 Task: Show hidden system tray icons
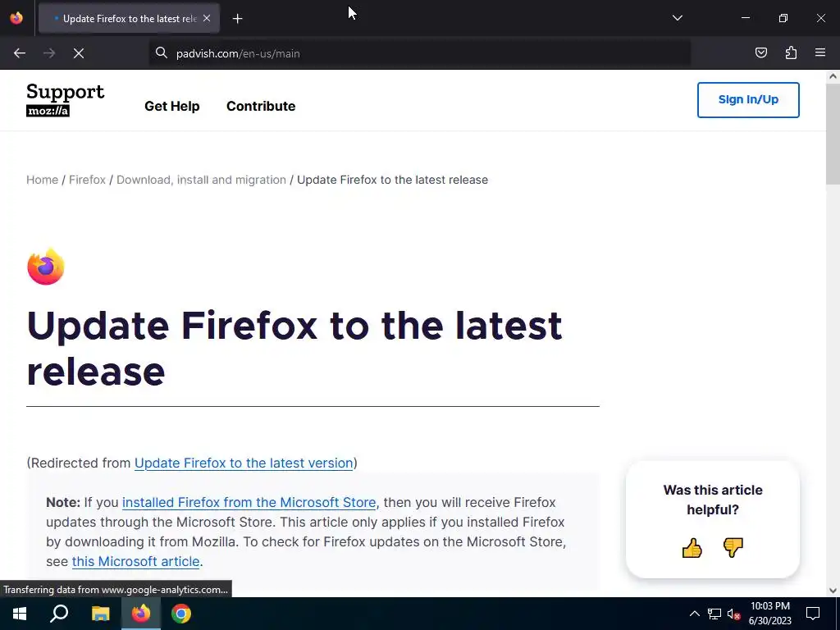[694, 614]
